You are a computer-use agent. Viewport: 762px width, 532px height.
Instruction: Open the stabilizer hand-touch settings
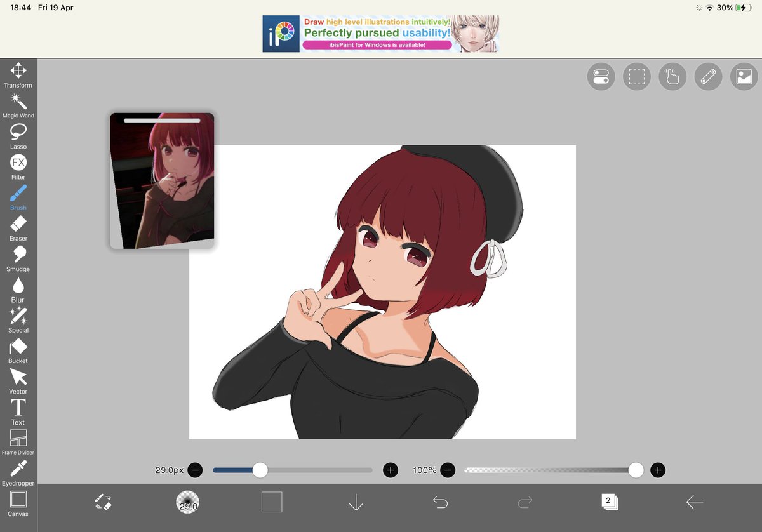(672, 77)
